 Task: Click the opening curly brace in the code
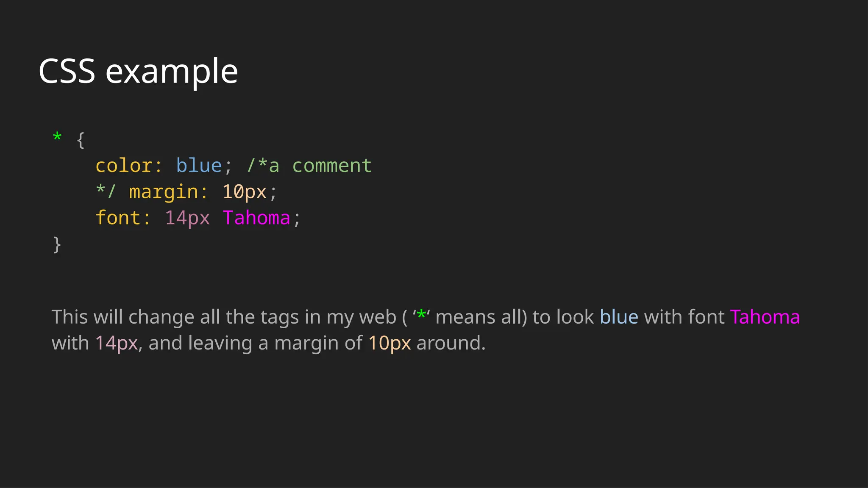click(81, 140)
